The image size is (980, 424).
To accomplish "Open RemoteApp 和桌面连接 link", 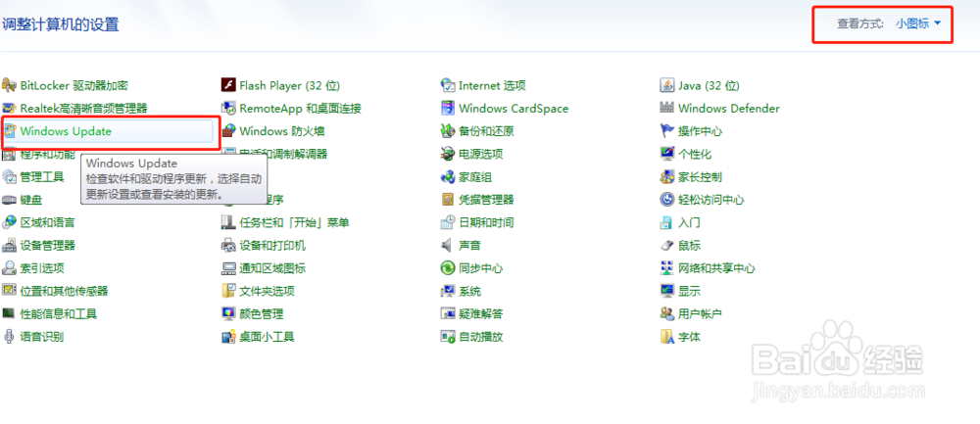I will [300, 109].
